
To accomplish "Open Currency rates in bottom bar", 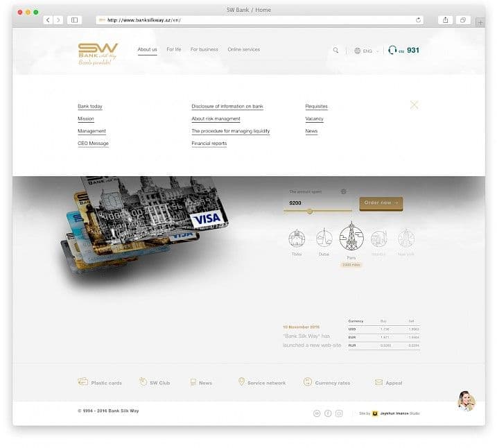I will [326, 382].
